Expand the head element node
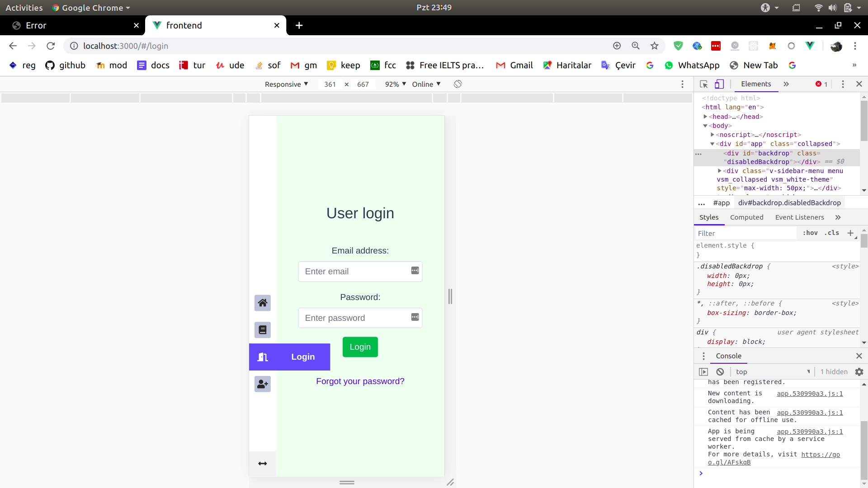The width and height of the screenshot is (868, 488). (705, 117)
